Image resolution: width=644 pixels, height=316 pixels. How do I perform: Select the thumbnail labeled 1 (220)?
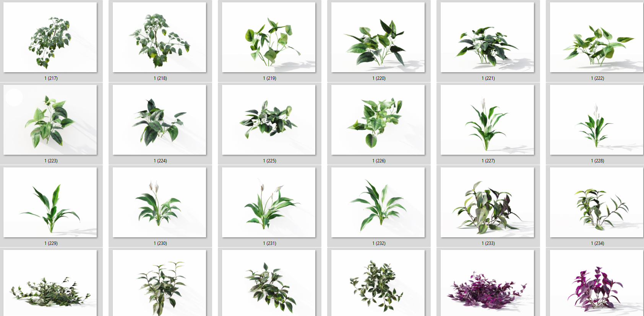[378, 37]
